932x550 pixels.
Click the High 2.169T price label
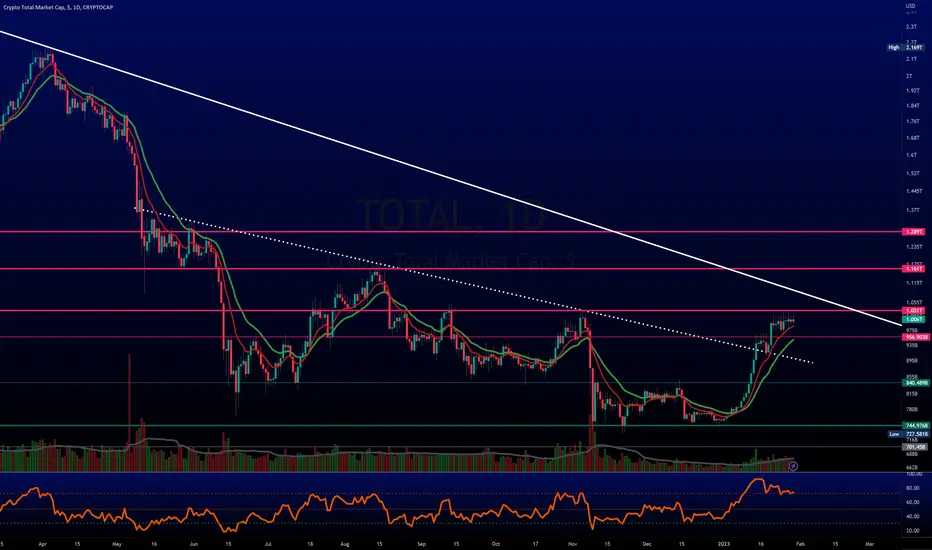(906, 47)
